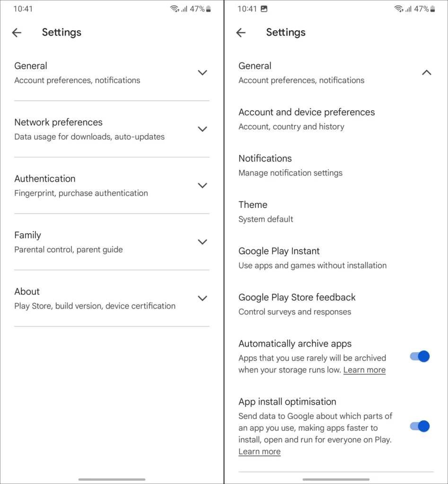
Task: Tap the Wi-Fi icon in right status bar
Action: tap(399, 9)
